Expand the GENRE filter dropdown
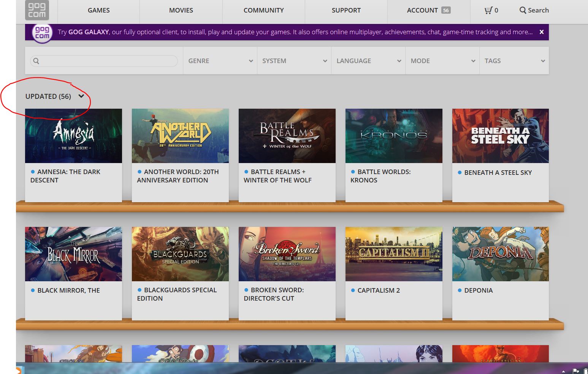The width and height of the screenshot is (588, 374). coord(220,61)
